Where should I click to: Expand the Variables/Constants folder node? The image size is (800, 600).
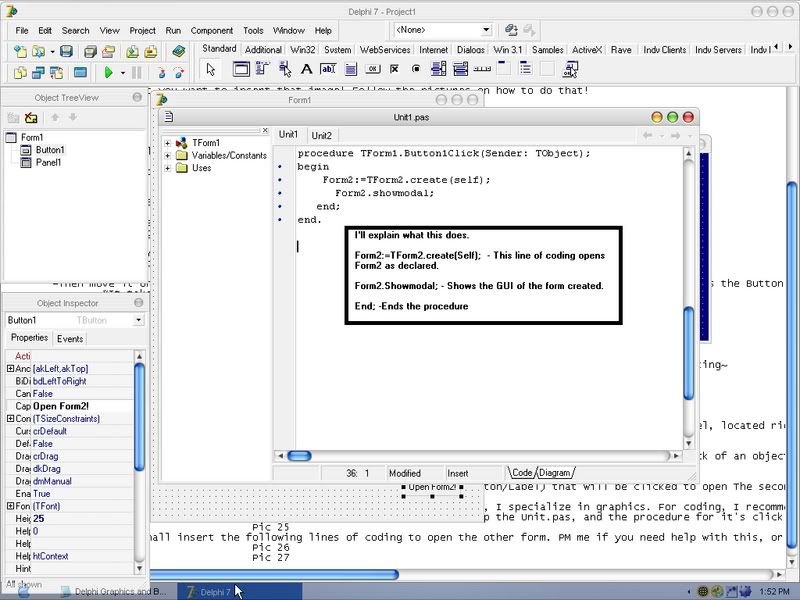click(169, 156)
